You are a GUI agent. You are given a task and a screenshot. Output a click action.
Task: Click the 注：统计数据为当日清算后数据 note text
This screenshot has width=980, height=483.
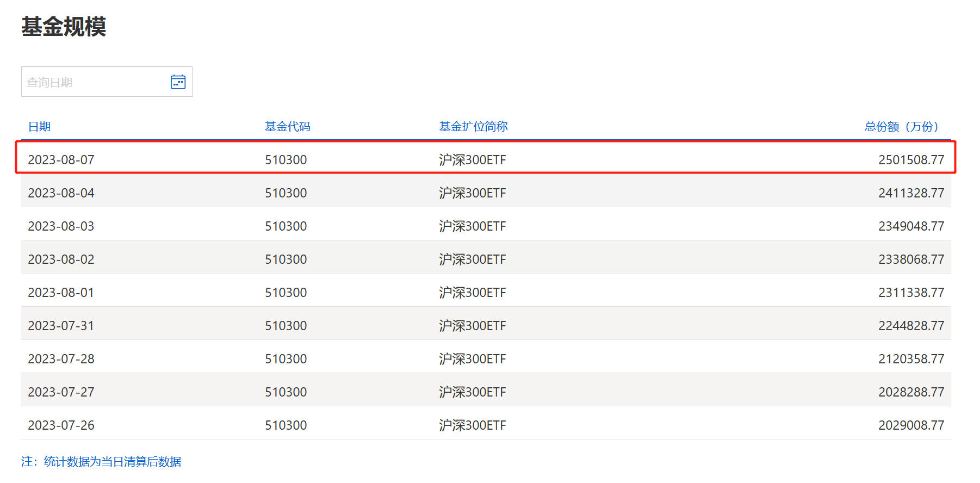click(101, 462)
